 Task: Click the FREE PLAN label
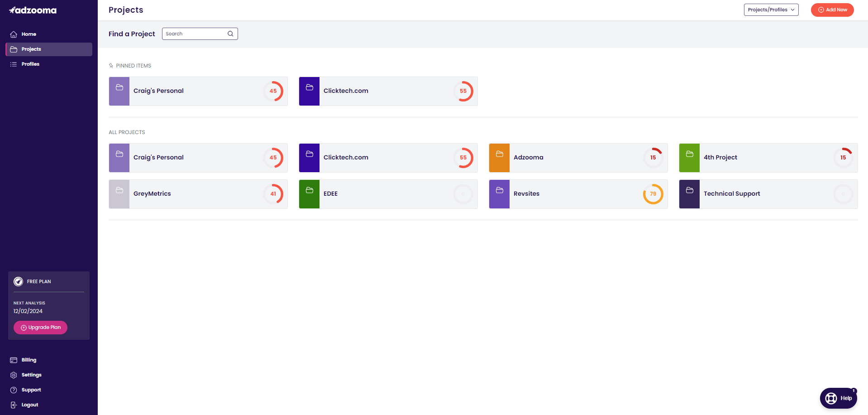(x=39, y=282)
